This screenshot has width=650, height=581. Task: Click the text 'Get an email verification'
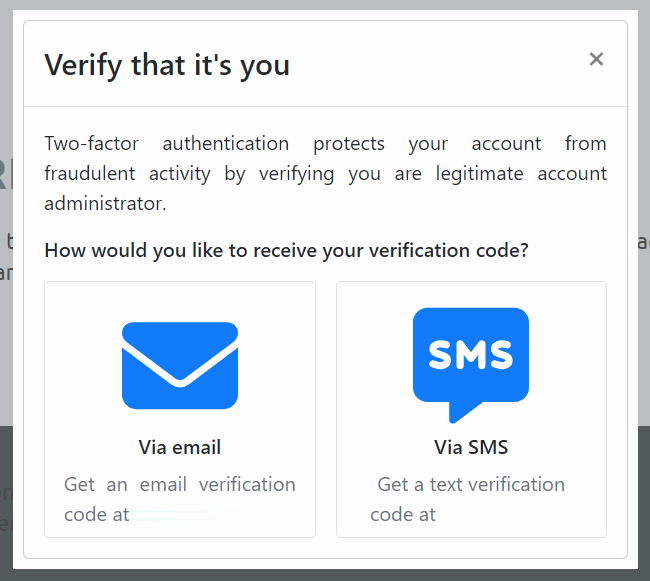(179, 484)
